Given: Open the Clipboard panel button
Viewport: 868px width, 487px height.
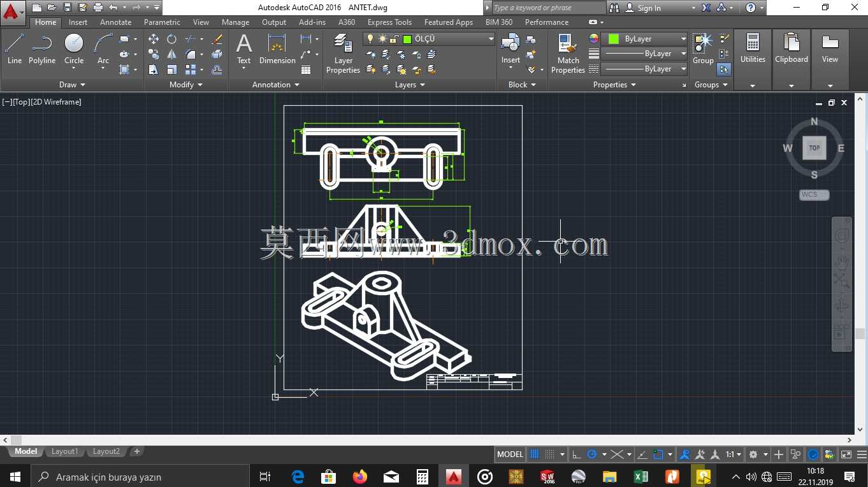Looking at the screenshot, I should (792, 61).
